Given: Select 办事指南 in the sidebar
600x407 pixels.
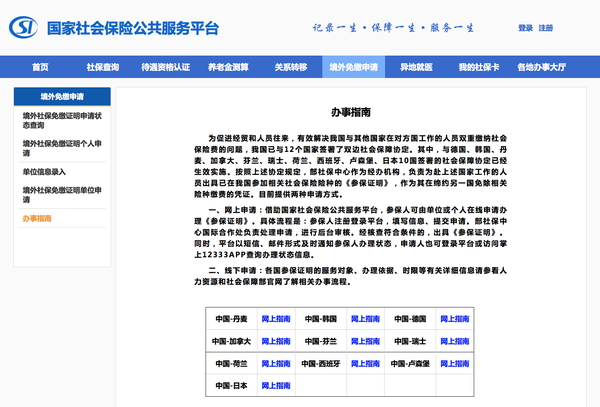Looking at the screenshot, I should coord(37,218).
